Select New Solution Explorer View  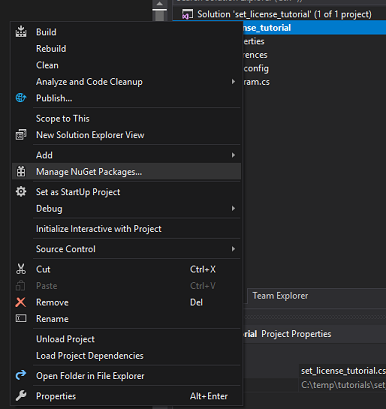126,135
